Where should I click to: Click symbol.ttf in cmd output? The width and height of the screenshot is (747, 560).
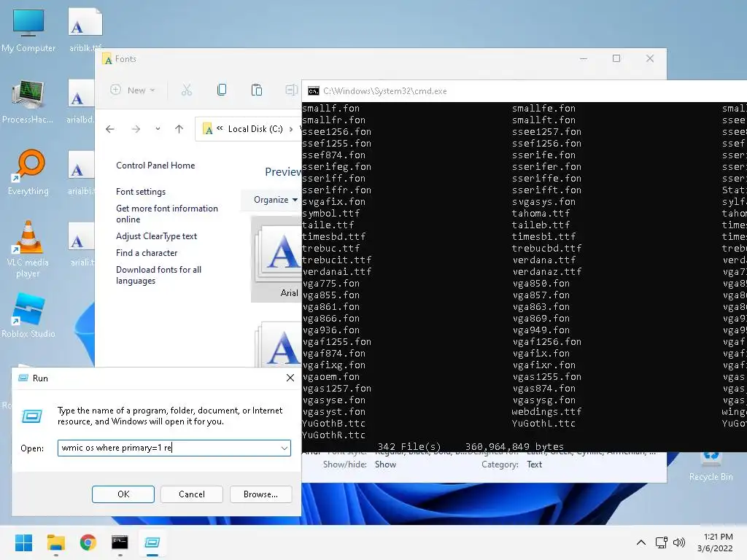click(x=330, y=214)
